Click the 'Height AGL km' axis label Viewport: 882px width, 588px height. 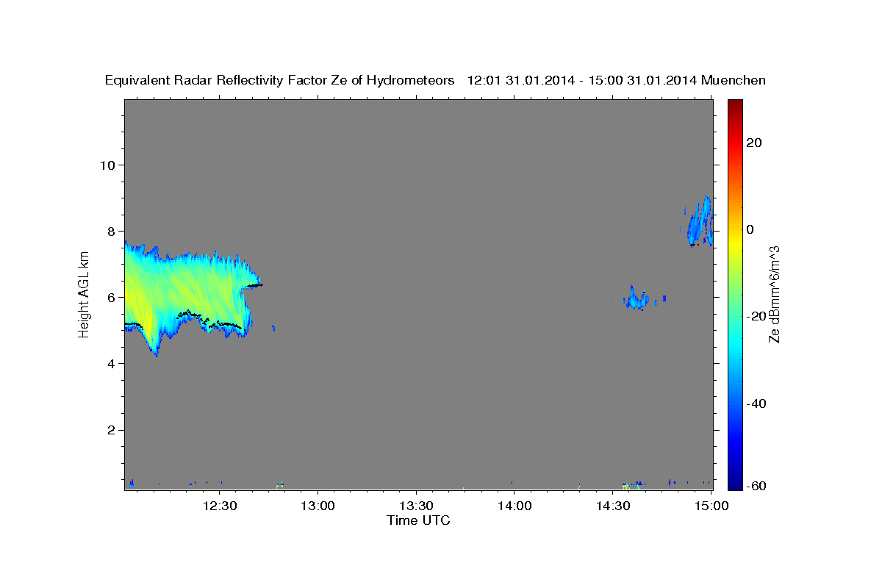tap(84, 294)
